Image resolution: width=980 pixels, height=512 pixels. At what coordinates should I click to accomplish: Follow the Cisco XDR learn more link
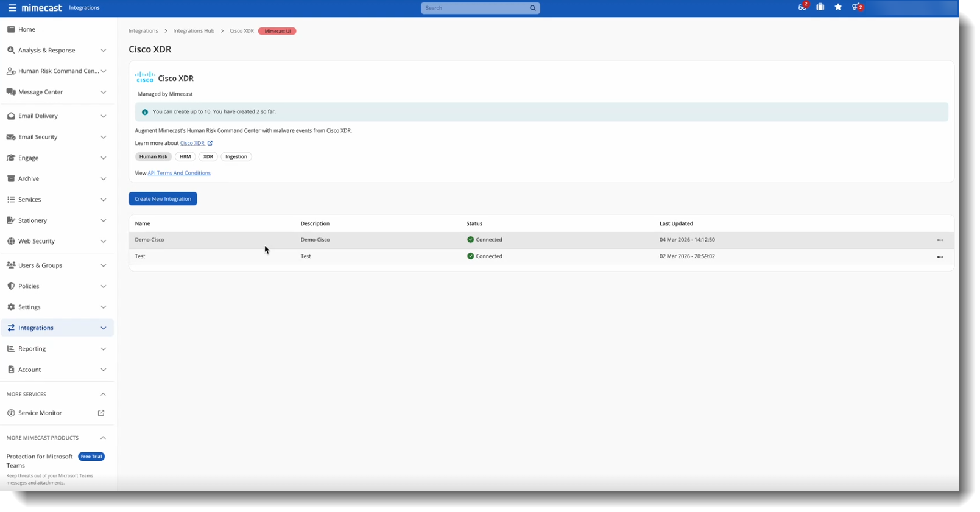pos(192,143)
